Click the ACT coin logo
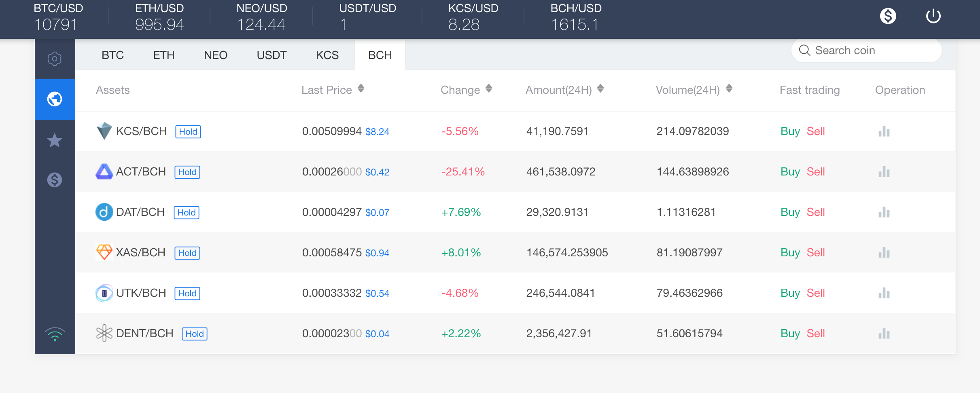The height and width of the screenshot is (393, 980). pyautogui.click(x=104, y=171)
